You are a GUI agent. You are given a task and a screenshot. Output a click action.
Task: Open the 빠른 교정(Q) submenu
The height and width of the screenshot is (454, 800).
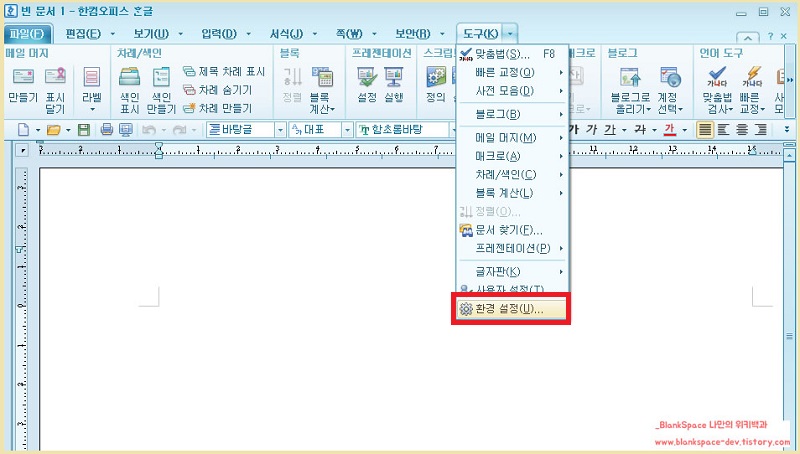(512, 72)
